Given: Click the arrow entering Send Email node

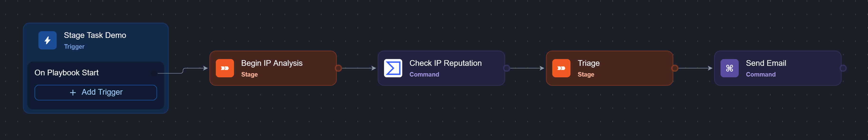Looking at the screenshot, I should click(710, 68).
